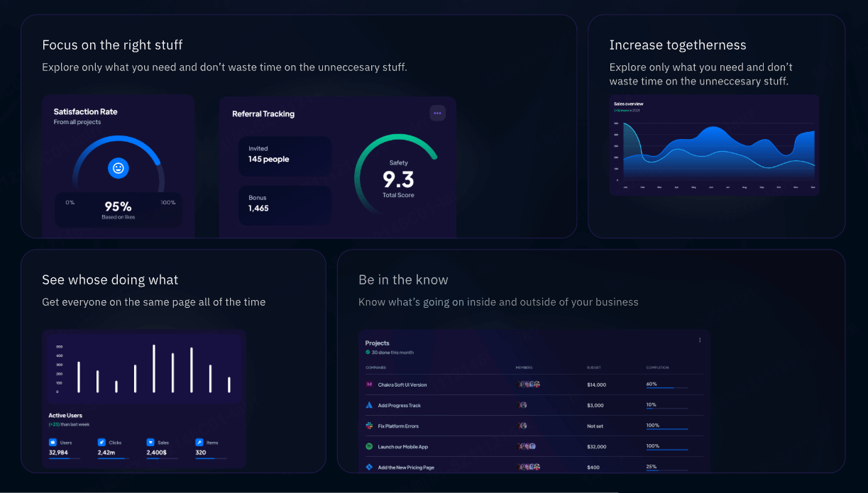This screenshot has height=493, width=868.
Task: Click the Sales overview area chart
Action: [x=714, y=150]
